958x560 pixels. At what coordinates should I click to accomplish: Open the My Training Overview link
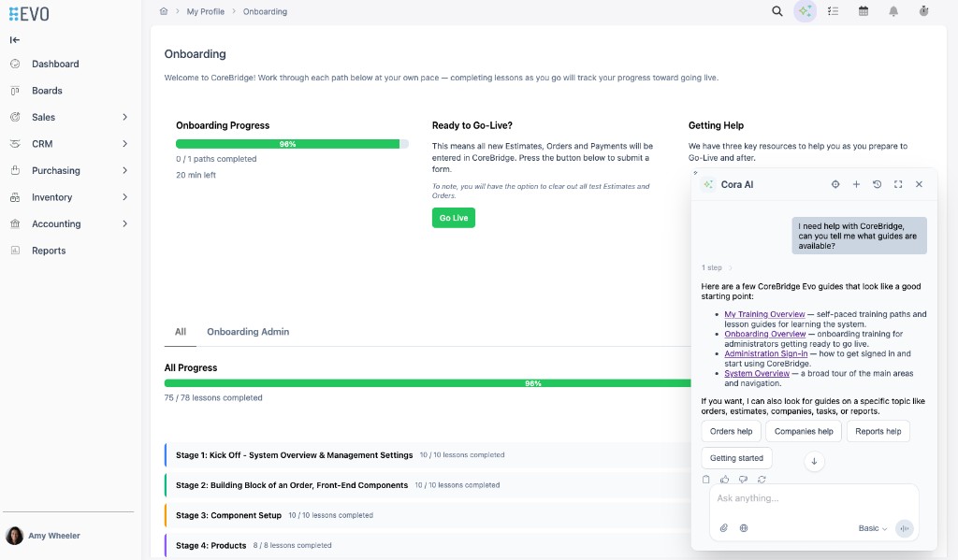pos(764,314)
